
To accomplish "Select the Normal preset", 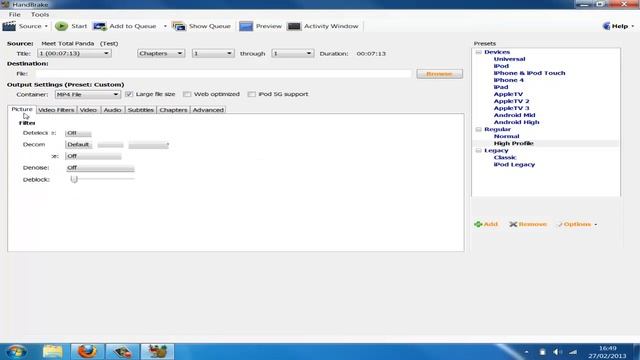I will tap(507, 136).
